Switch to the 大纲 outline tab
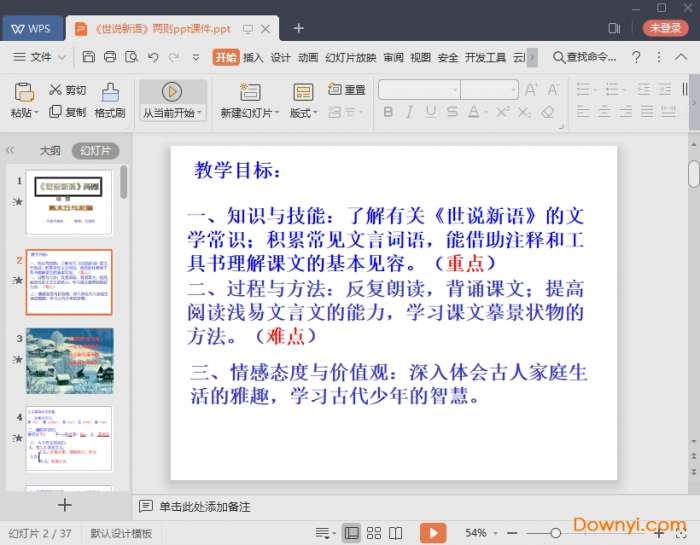 pos(49,151)
